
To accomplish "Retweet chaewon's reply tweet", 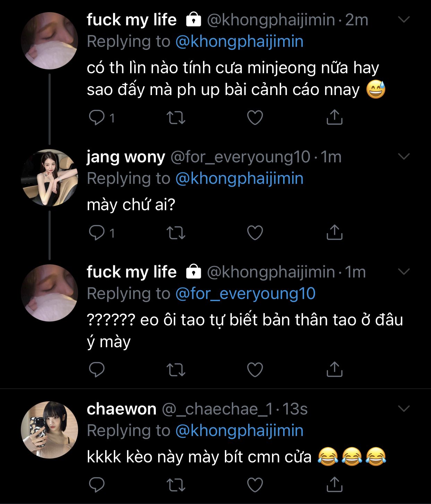I will point(176,485).
